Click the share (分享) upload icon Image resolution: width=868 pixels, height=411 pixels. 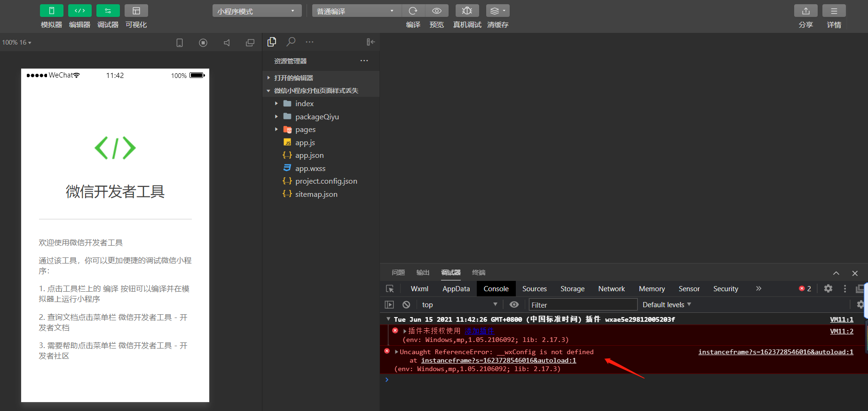[806, 11]
